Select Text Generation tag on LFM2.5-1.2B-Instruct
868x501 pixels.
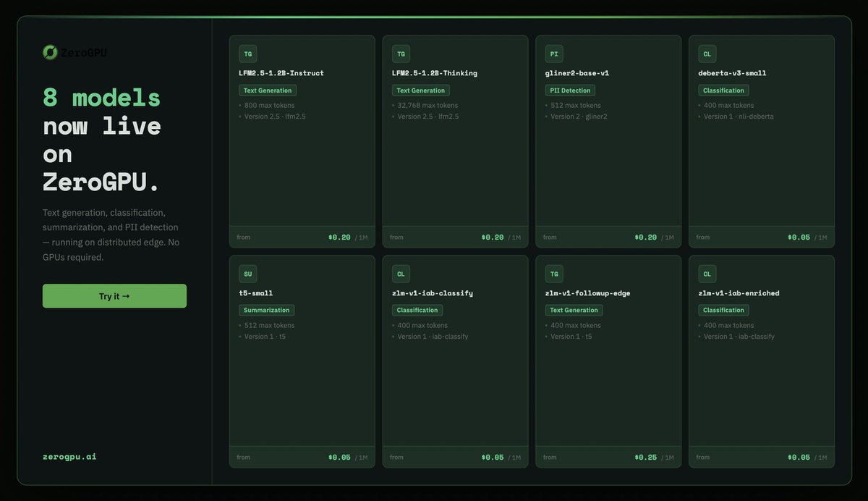coord(268,90)
